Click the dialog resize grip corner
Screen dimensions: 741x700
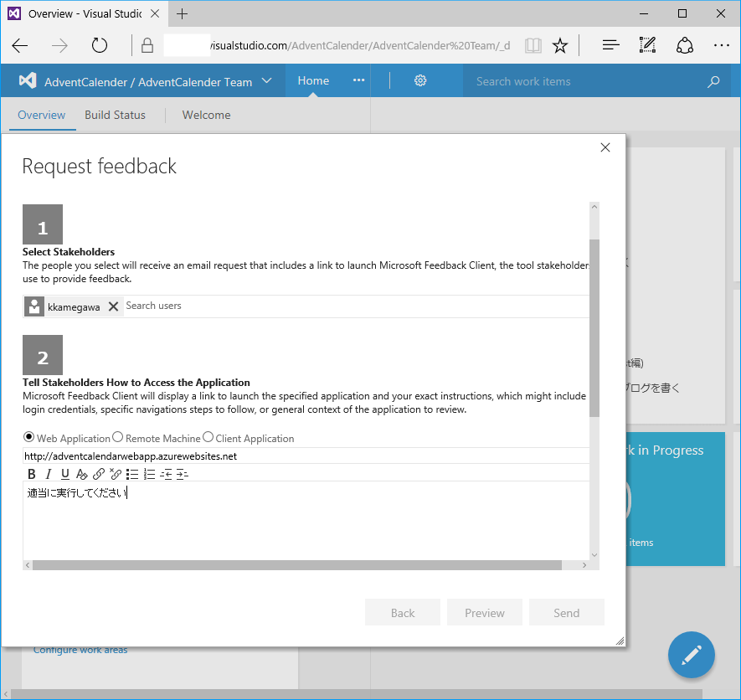[620, 641]
